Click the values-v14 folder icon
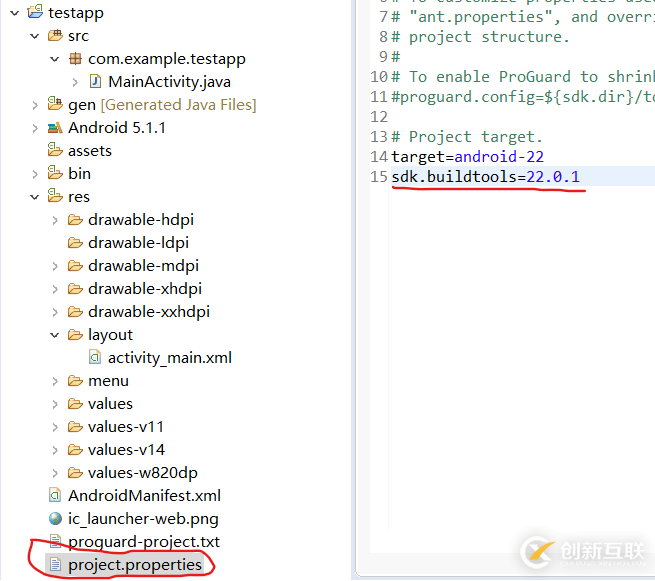The height and width of the screenshot is (581, 655). (75, 449)
